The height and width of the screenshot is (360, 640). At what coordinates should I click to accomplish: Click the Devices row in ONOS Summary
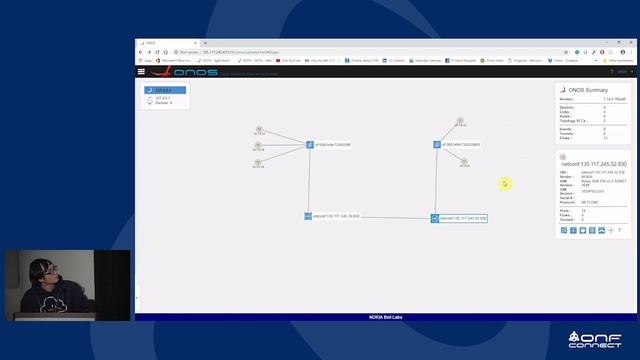(593, 107)
